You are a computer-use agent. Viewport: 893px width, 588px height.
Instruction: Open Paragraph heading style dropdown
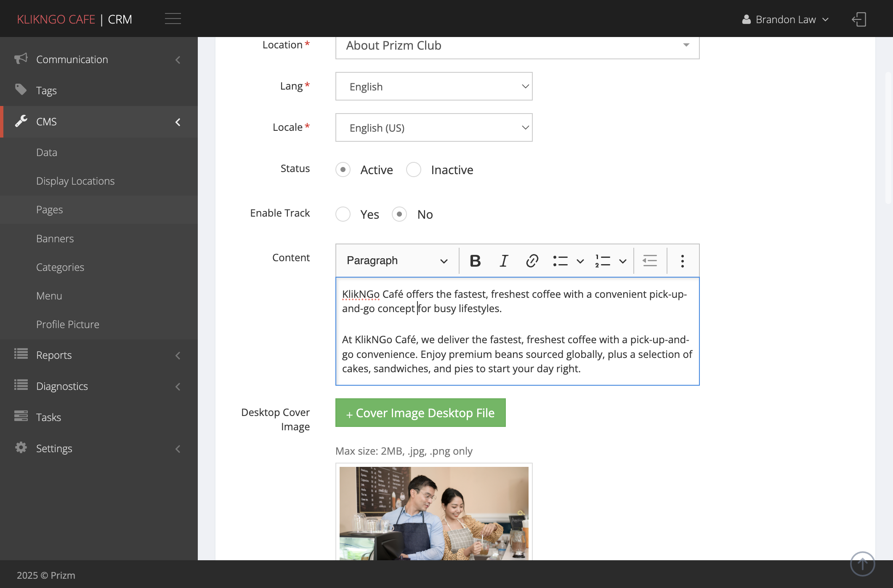pyautogui.click(x=397, y=261)
